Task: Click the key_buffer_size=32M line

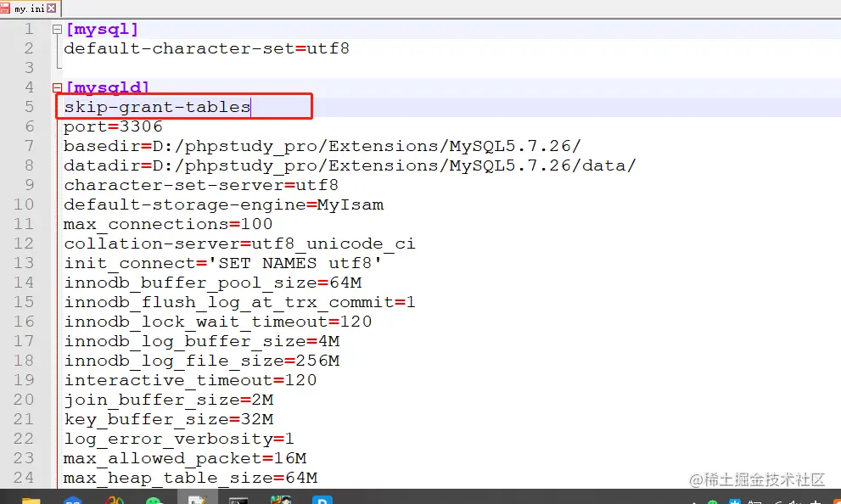Action: tap(168, 419)
